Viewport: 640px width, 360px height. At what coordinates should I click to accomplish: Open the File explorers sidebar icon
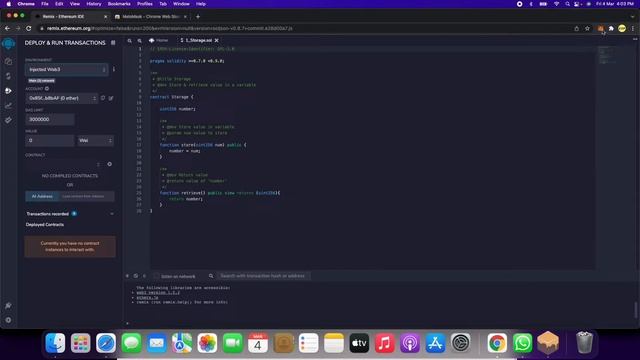coord(8,61)
